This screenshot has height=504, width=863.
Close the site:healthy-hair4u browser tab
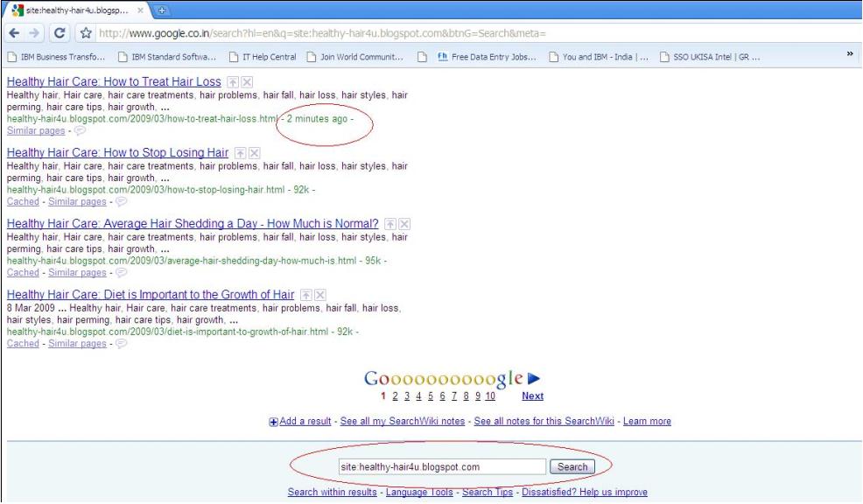(140, 10)
